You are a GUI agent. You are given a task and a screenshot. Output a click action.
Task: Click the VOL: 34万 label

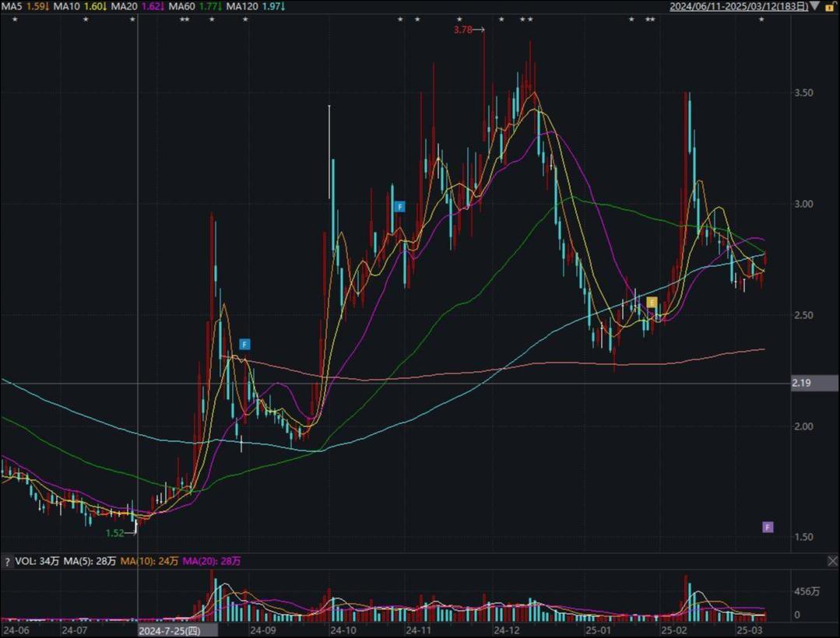(37, 561)
